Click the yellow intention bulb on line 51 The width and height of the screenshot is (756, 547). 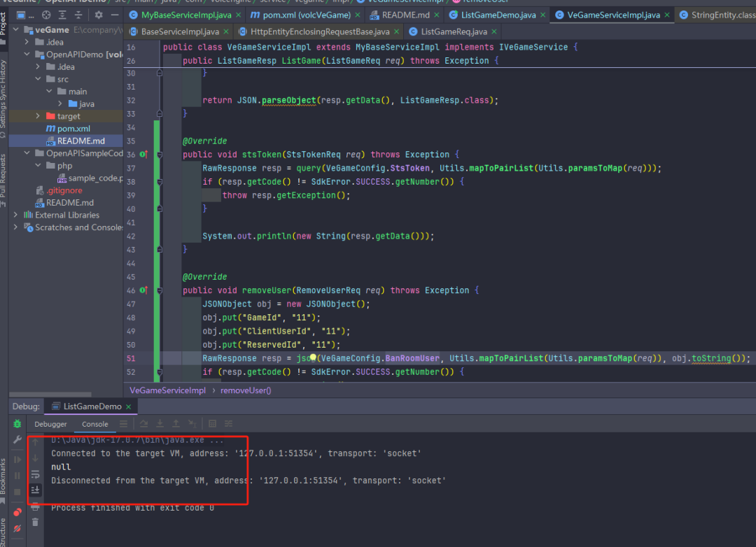click(x=313, y=357)
